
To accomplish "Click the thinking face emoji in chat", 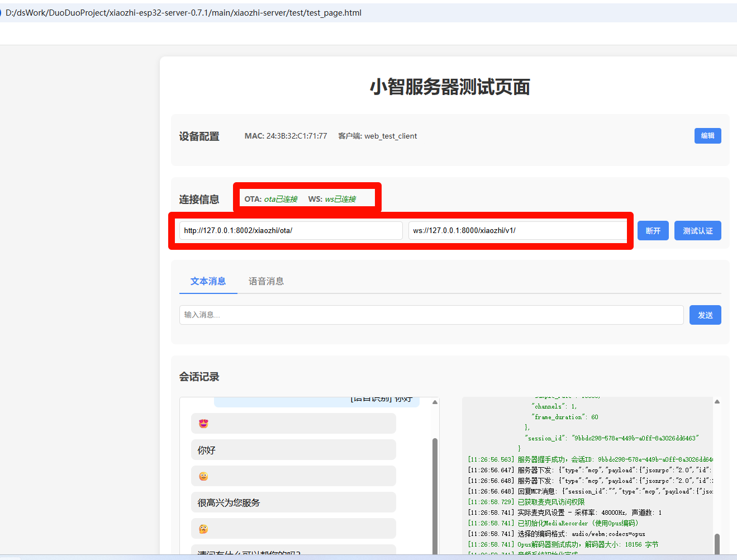I will (x=203, y=529).
